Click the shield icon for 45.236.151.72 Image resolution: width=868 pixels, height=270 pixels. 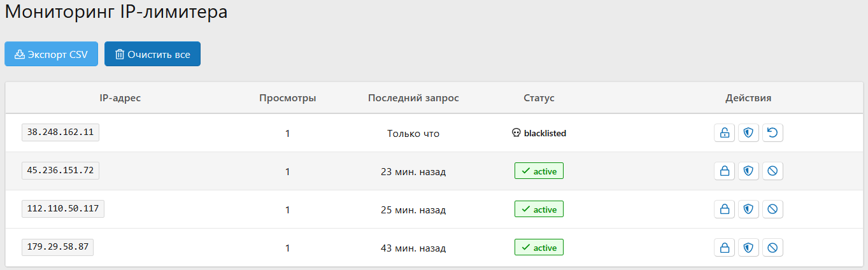pyautogui.click(x=748, y=171)
